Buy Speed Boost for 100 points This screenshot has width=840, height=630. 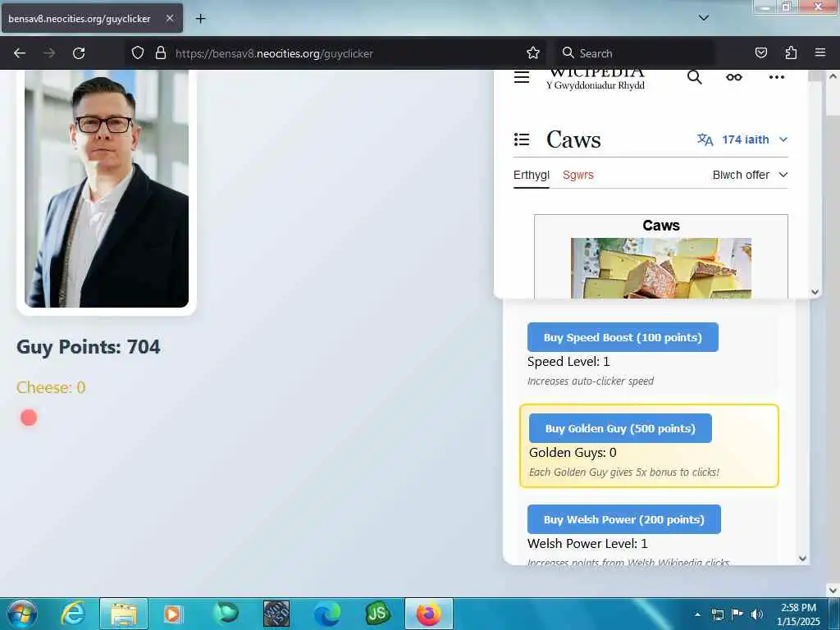623,337
